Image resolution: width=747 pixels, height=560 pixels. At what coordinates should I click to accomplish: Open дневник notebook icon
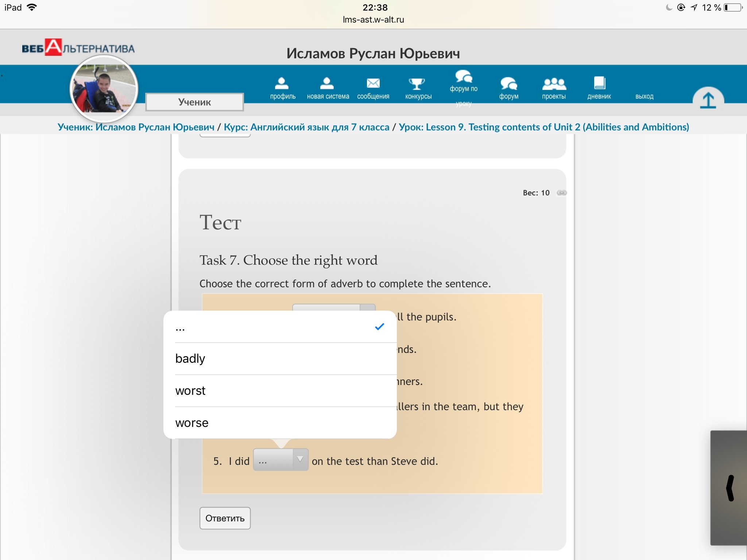point(599,83)
